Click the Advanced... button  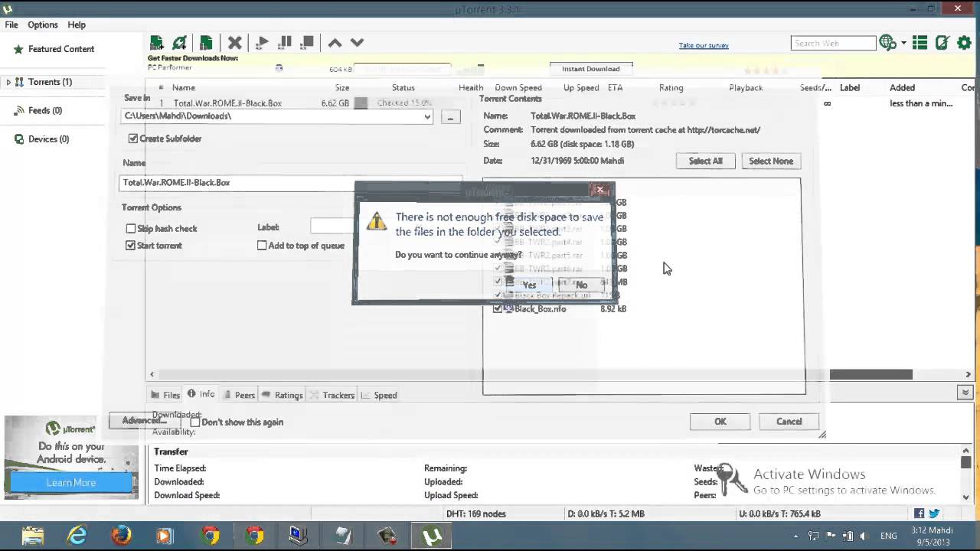[144, 420]
